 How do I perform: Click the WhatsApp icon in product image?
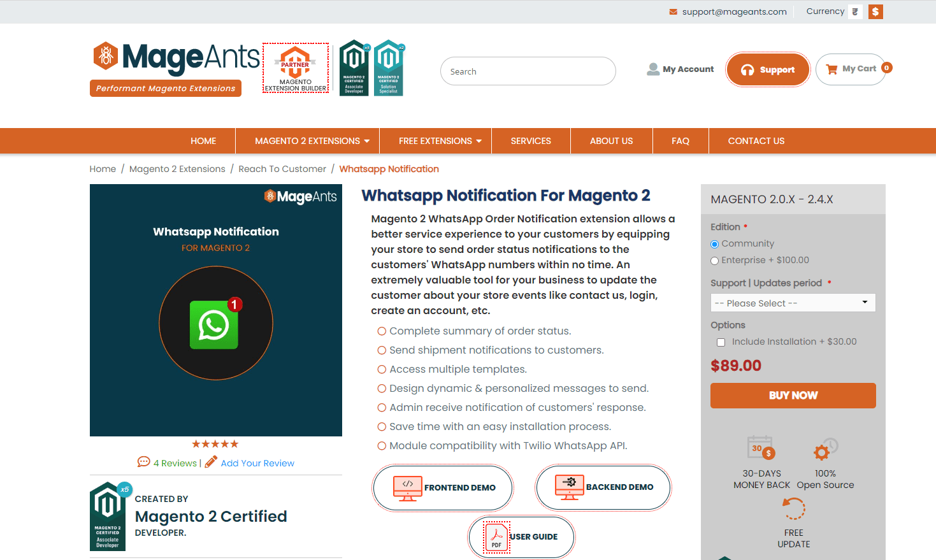pos(215,324)
